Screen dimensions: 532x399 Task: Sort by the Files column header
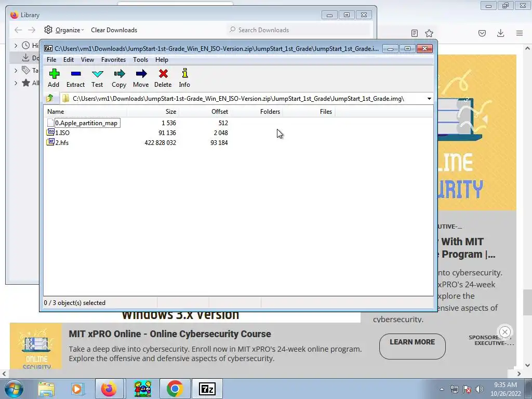coord(309,112)
